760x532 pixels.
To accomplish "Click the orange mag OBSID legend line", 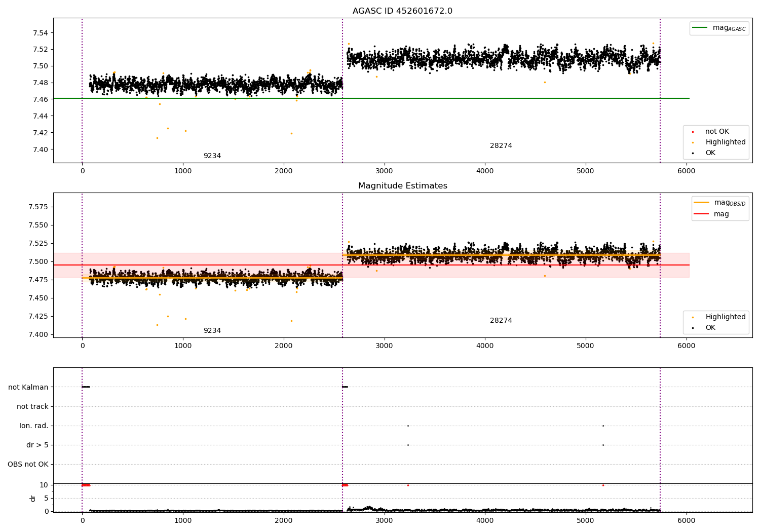I will [702, 202].
